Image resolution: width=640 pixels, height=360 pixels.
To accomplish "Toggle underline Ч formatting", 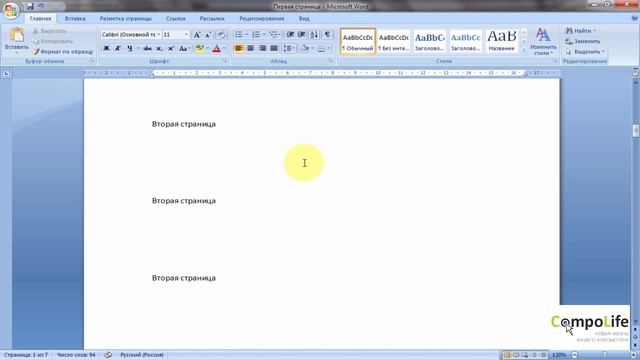I will point(129,49).
